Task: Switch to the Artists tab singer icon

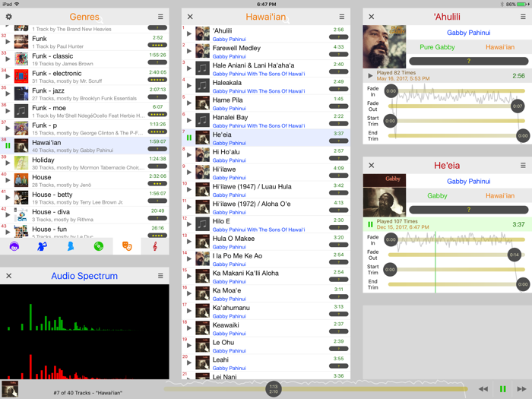Action: [x=42, y=246]
